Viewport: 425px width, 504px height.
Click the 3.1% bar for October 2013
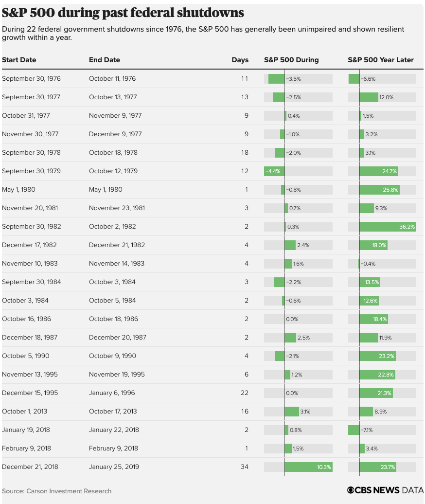coord(292,412)
